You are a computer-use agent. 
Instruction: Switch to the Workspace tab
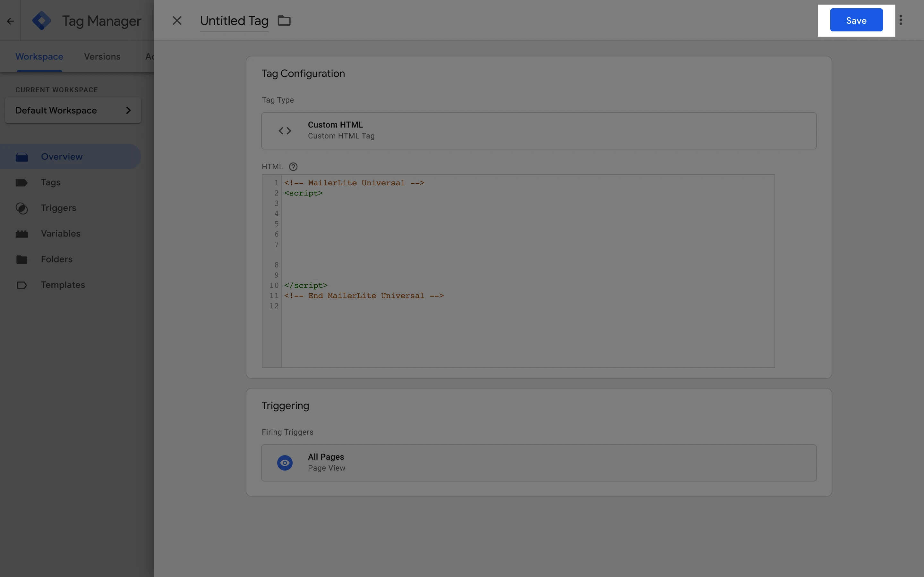pyautogui.click(x=39, y=56)
